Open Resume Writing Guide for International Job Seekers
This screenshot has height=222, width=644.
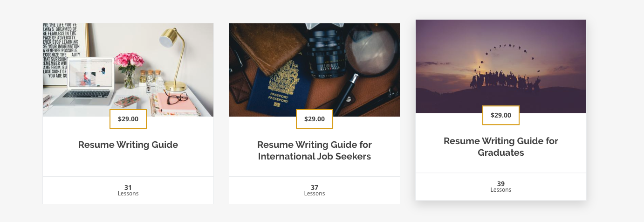tap(315, 151)
